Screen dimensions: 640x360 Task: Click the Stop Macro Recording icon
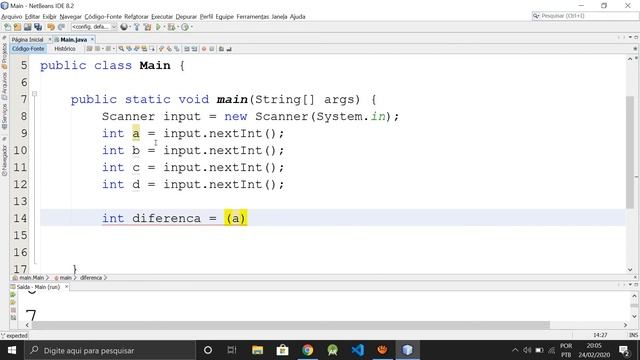click(212, 49)
